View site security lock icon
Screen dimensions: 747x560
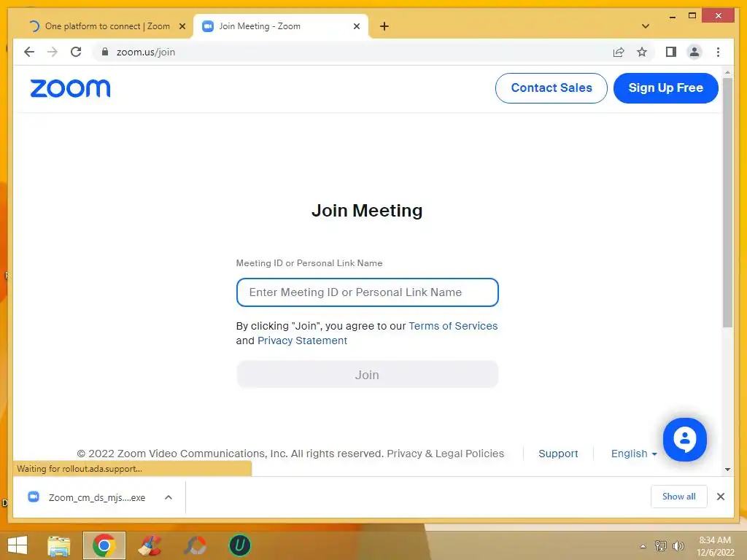(105, 52)
